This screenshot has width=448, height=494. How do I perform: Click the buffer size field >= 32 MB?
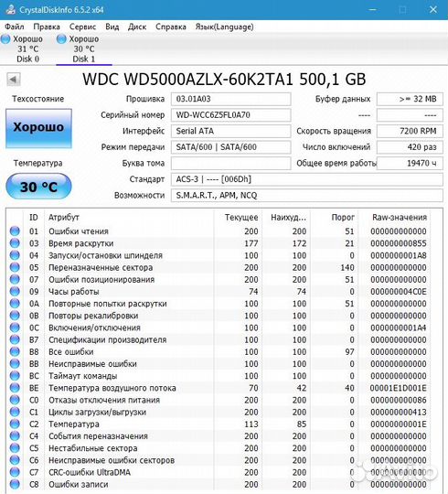coord(410,99)
